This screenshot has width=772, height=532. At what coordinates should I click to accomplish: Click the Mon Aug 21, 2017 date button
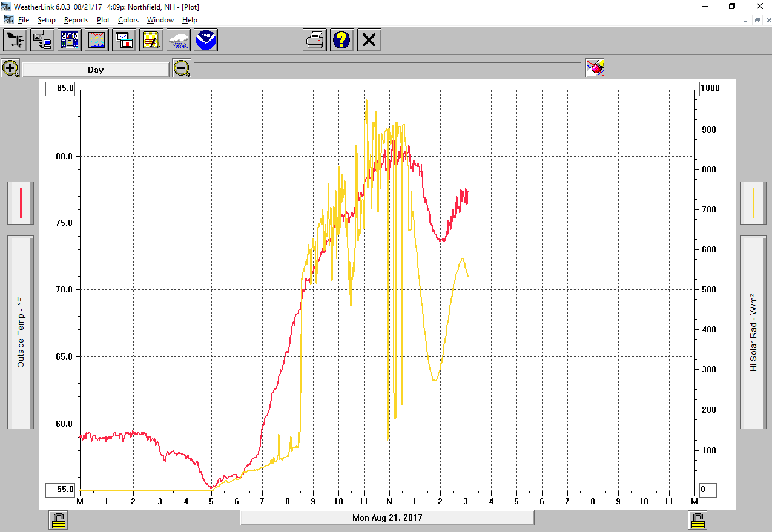(388, 517)
